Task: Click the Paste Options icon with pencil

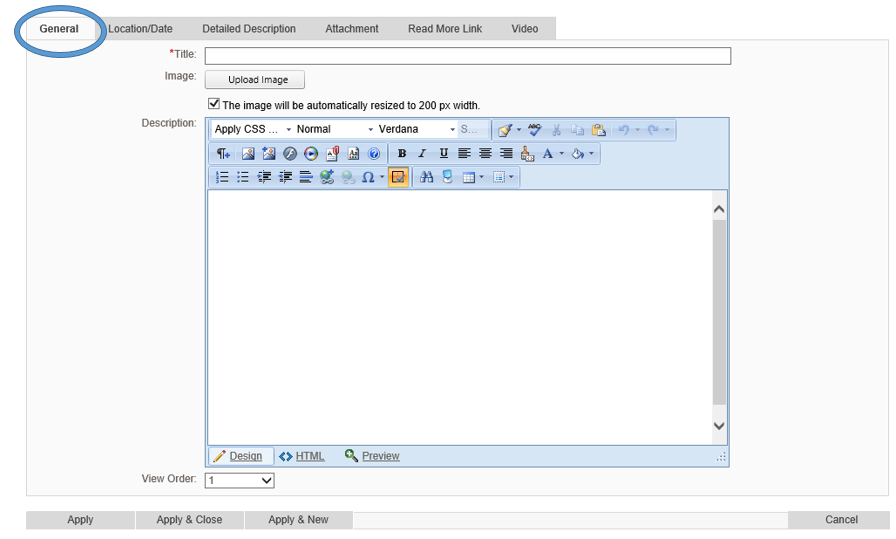Action: point(505,130)
